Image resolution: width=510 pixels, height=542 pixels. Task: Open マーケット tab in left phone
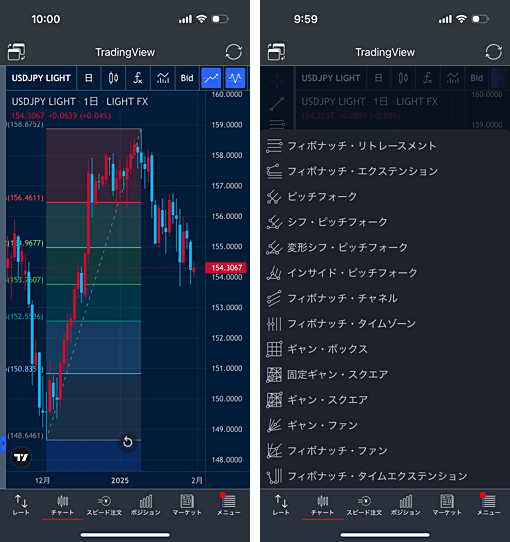tap(187, 505)
